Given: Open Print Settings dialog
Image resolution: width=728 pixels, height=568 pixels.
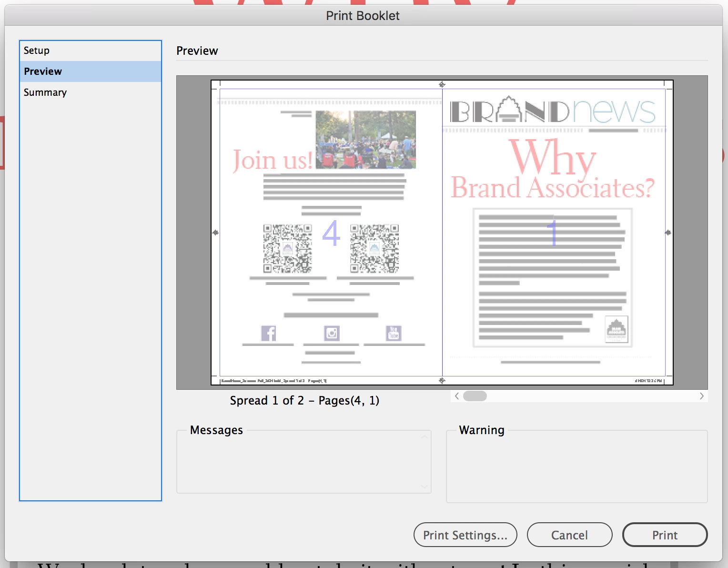Looking at the screenshot, I should [465, 535].
